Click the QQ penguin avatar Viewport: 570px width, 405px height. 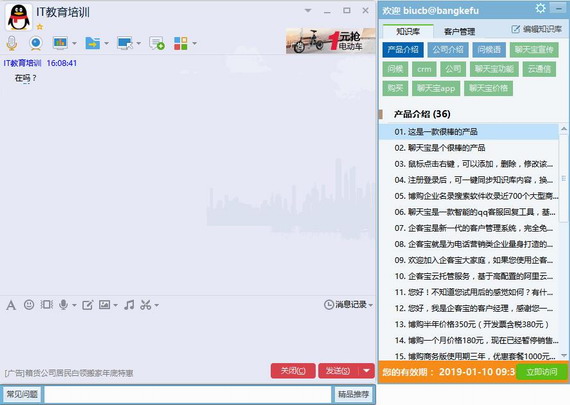pos(19,17)
